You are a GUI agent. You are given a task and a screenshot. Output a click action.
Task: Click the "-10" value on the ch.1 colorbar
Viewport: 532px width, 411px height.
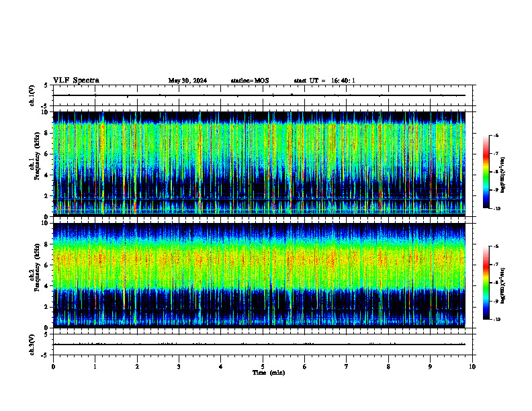[x=497, y=209]
